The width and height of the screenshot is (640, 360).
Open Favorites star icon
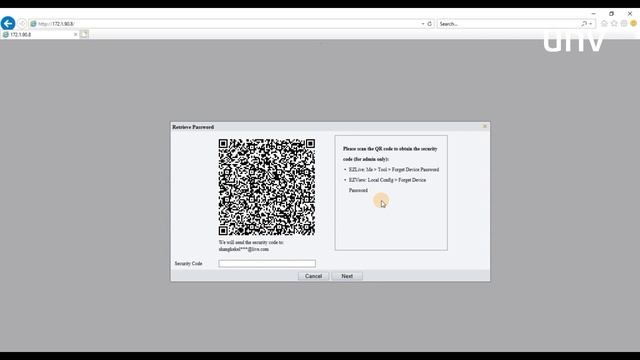click(x=614, y=24)
